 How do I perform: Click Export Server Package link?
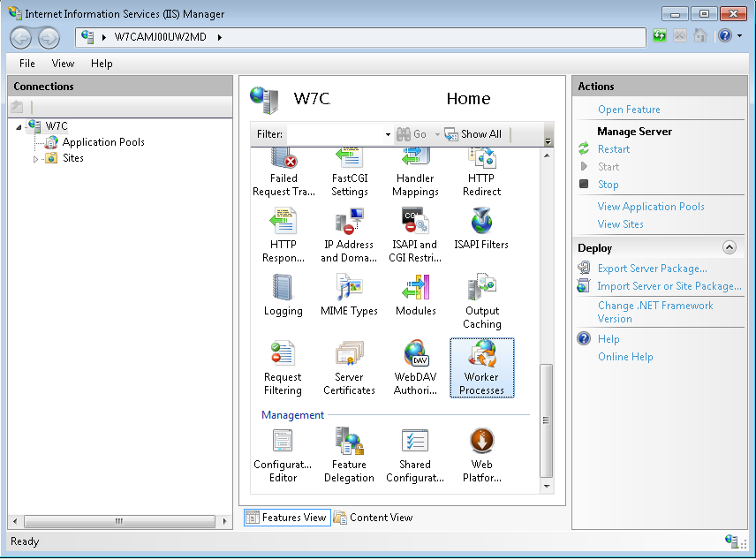pyautogui.click(x=652, y=269)
